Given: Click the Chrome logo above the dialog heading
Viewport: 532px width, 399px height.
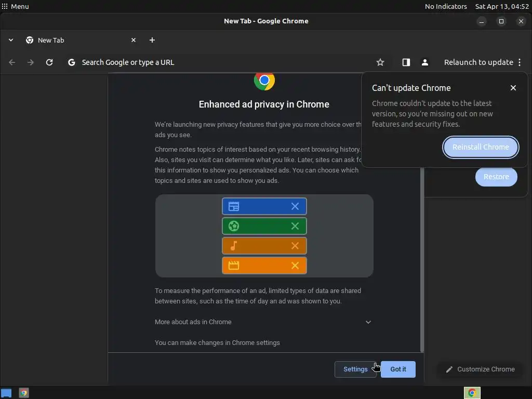Looking at the screenshot, I should tap(264, 81).
